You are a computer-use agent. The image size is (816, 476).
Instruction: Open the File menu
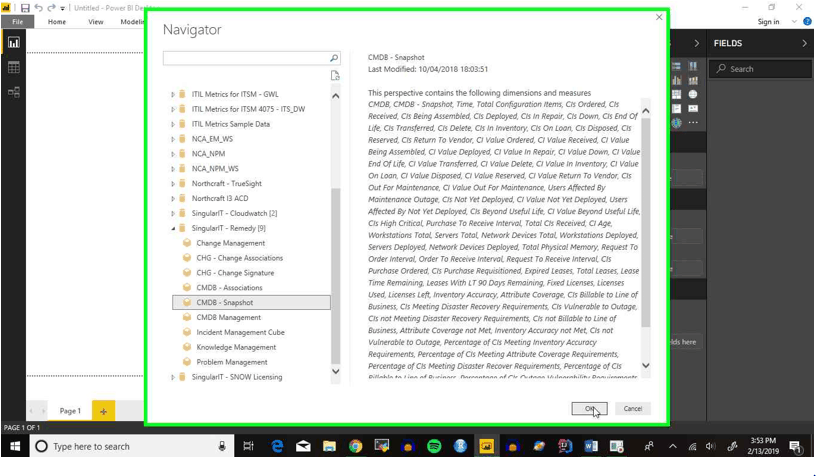(18, 22)
